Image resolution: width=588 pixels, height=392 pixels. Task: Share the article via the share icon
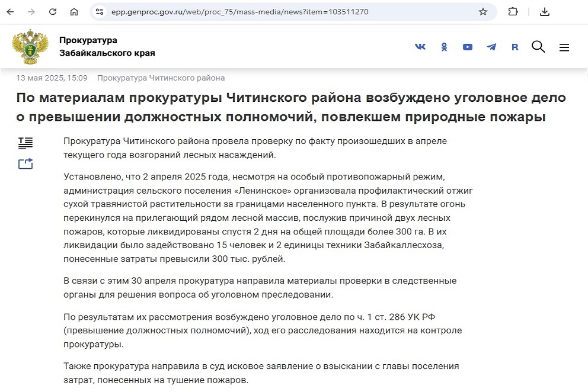[x=25, y=164]
